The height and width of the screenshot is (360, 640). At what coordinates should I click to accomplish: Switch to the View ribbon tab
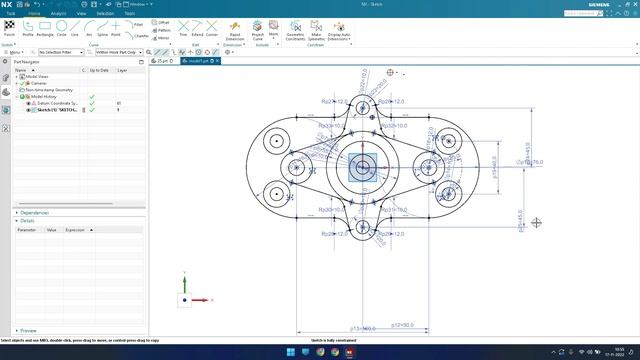[81, 13]
